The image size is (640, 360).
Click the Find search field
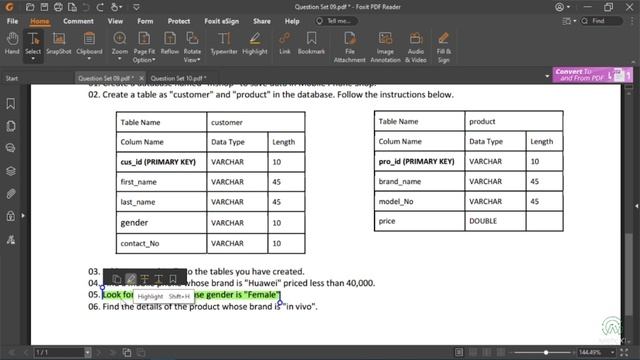(602, 21)
